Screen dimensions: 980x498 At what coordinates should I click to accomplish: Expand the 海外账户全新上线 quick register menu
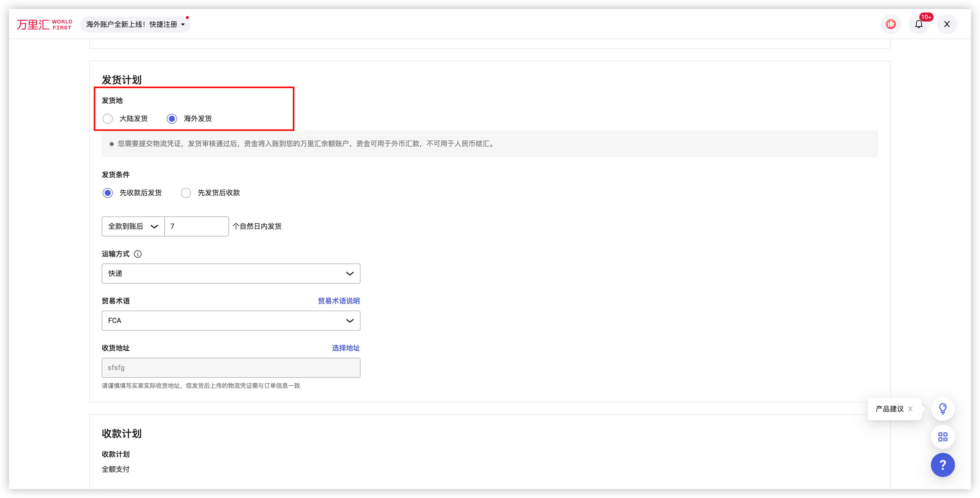click(x=136, y=24)
